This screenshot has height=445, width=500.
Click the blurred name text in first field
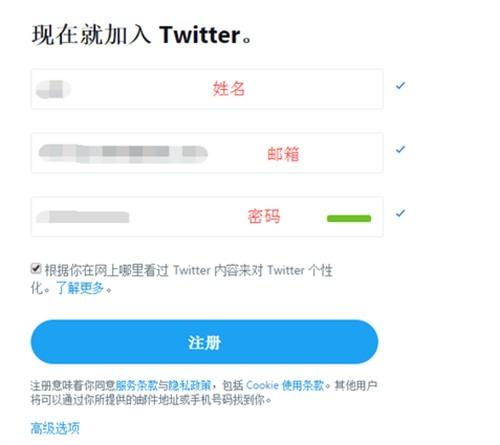tap(53, 89)
